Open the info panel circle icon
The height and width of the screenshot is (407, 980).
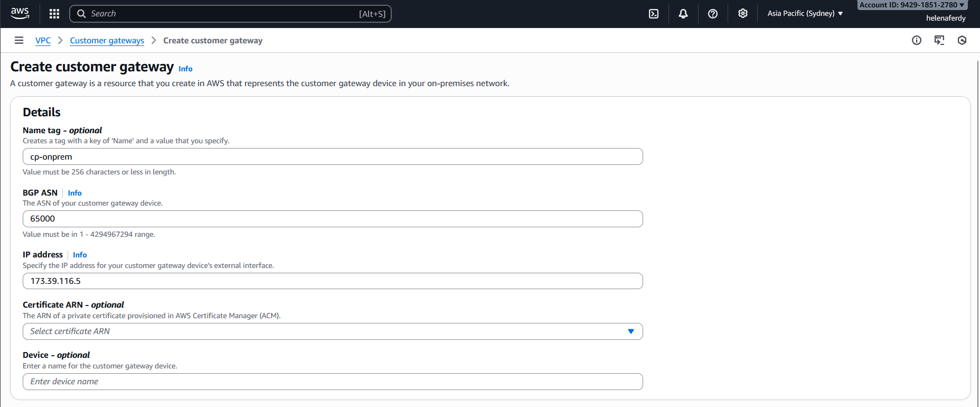[917, 41]
